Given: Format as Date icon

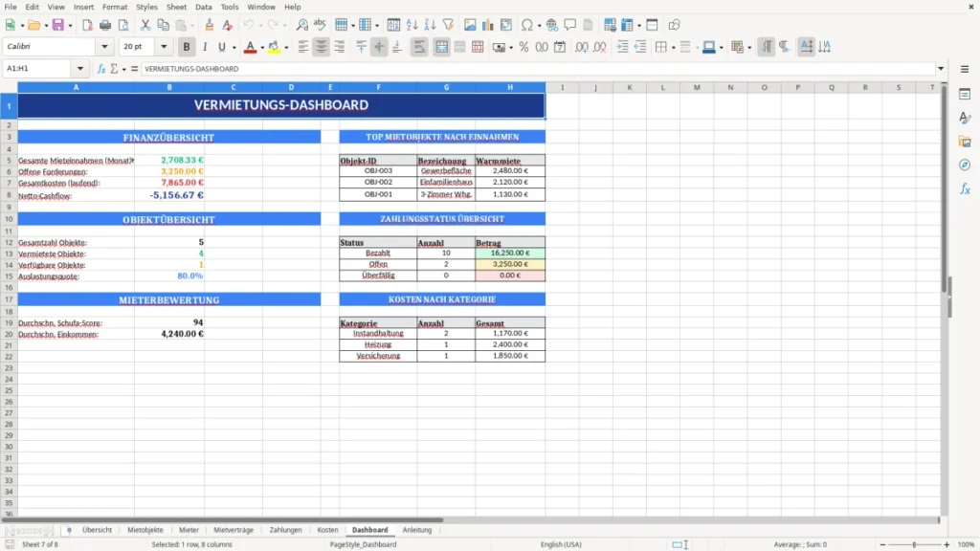Looking at the screenshot, I should 560,47.
